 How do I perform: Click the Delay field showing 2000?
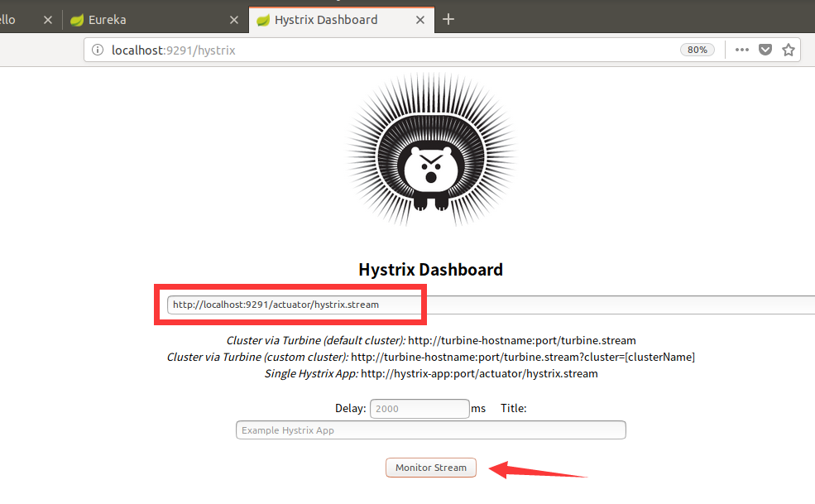pos(419,408)
